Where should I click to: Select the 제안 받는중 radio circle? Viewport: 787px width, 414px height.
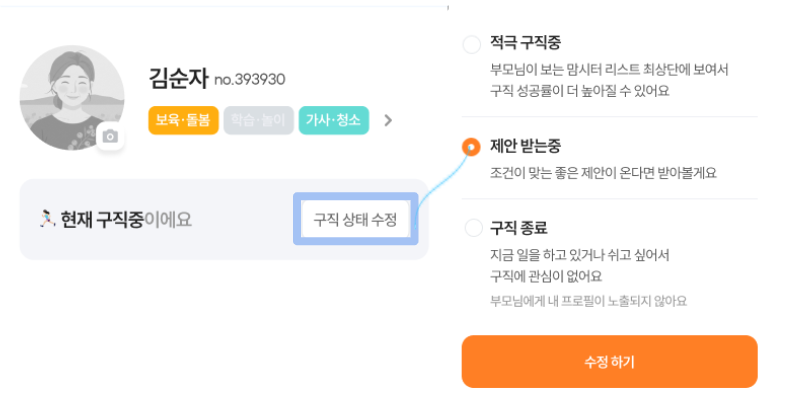(x=472, y=147)
